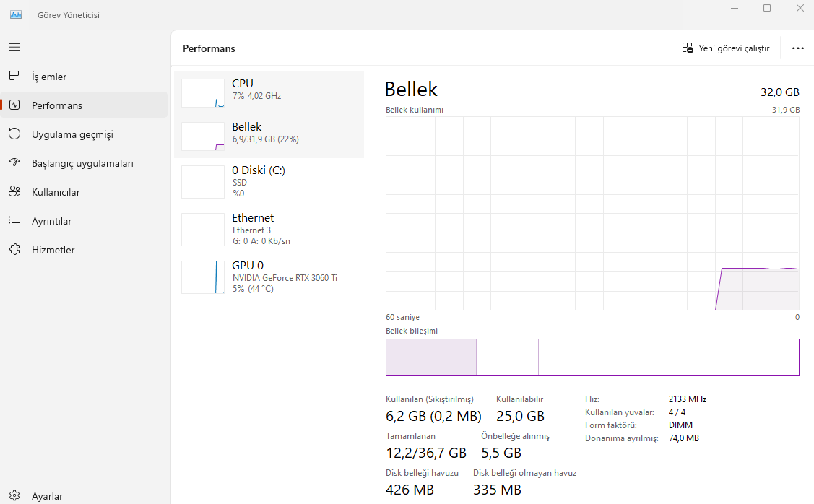Click the Bellek bileşimi memory composition bar
Viewport: 814px width, 504px height.
coord(592,357)
